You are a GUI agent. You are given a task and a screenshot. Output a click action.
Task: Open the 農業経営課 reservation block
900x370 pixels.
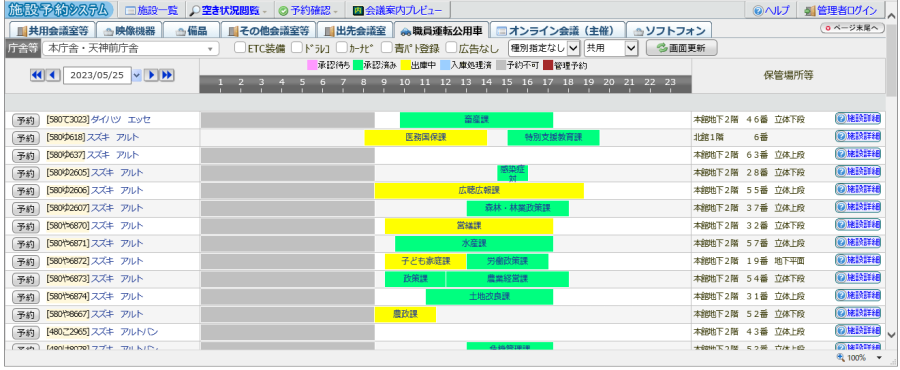507,279
